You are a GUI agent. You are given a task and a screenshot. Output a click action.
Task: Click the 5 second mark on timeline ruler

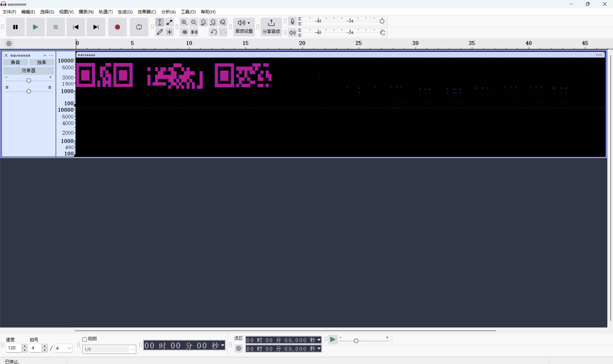132,43
